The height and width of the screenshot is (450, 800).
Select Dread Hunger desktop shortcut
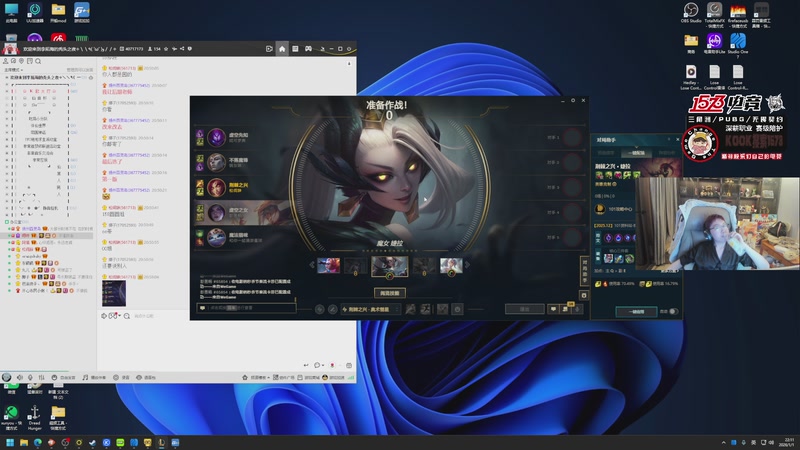point(35,416)
